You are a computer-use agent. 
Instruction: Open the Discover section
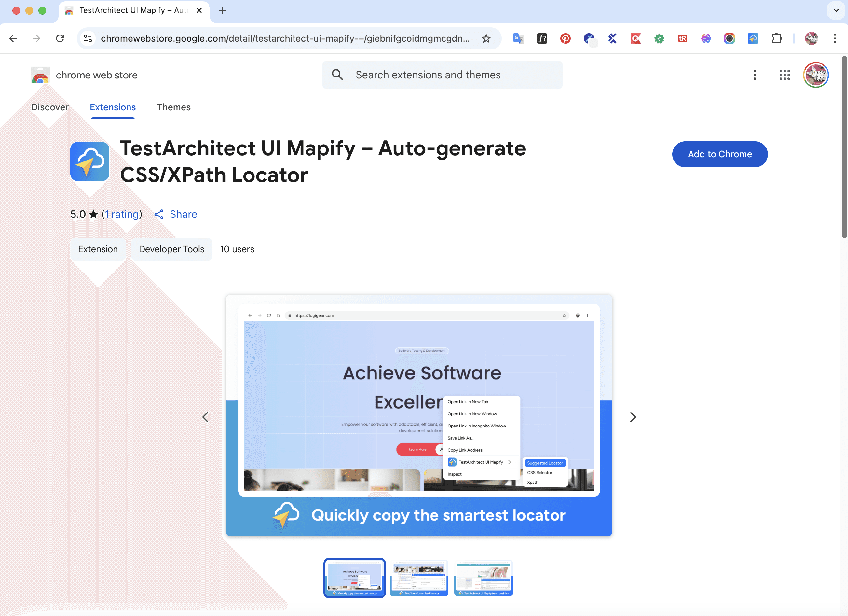coord(50,107)
